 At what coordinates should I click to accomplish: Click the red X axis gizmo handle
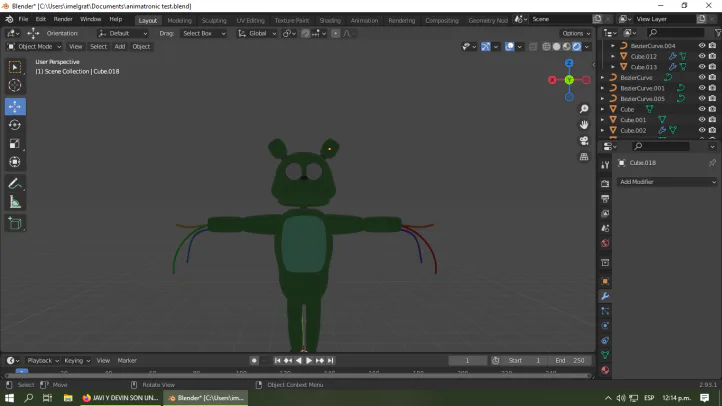[552, 80]
